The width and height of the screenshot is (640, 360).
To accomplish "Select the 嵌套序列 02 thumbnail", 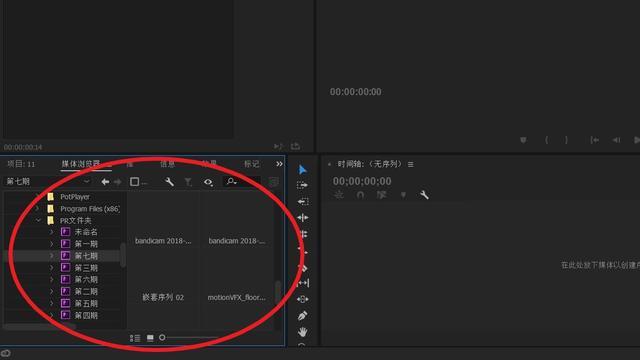I will pyautogui.click(x=163, y=298).
